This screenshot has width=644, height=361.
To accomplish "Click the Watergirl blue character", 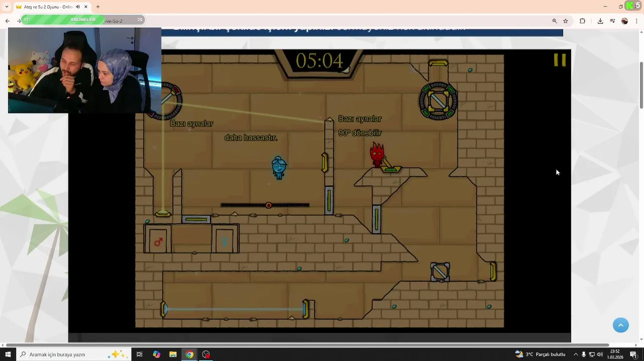I will (279, 167).
